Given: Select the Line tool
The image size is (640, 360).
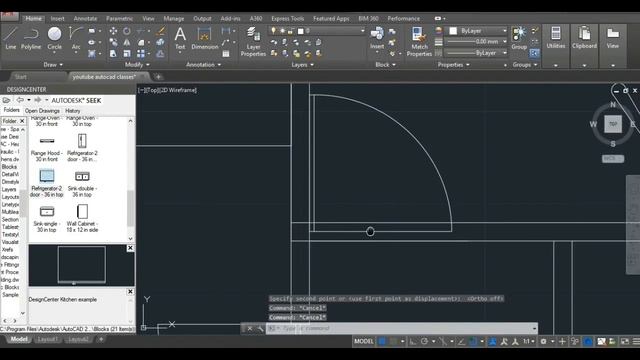Looking at the screenshot, I should tap(11, 38).
